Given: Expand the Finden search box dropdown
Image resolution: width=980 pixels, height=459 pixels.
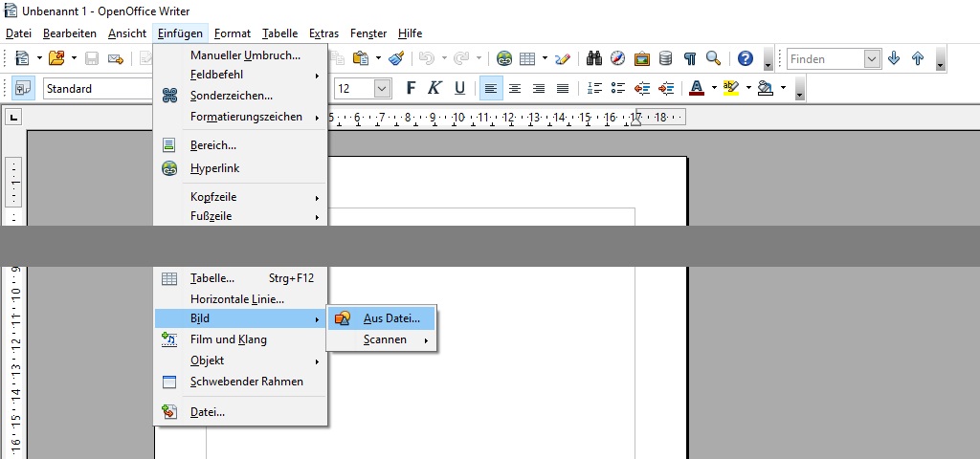Looking at the screenshot, I should pyautogui.click(x=872, y=58).
